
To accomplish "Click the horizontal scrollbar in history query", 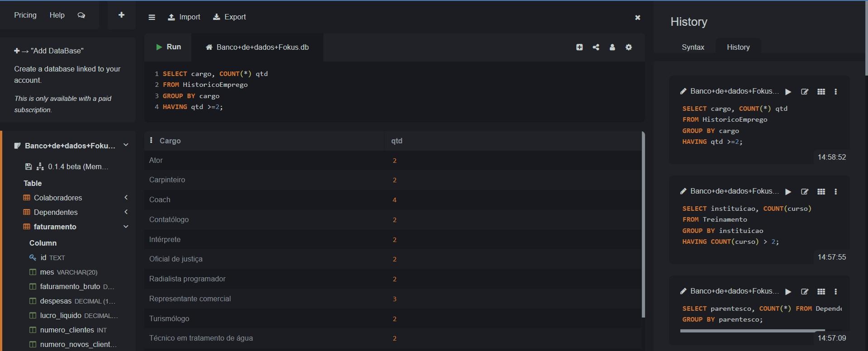I will point(752,331).
